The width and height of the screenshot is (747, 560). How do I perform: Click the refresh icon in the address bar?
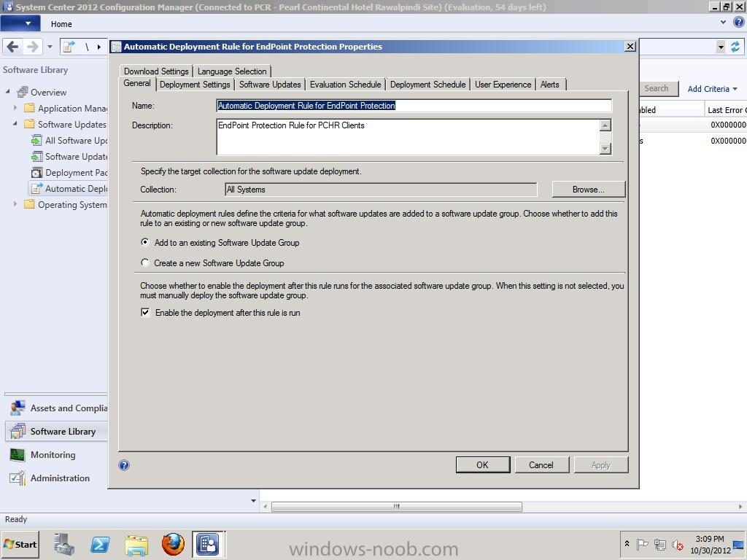[x=735, y=47]
